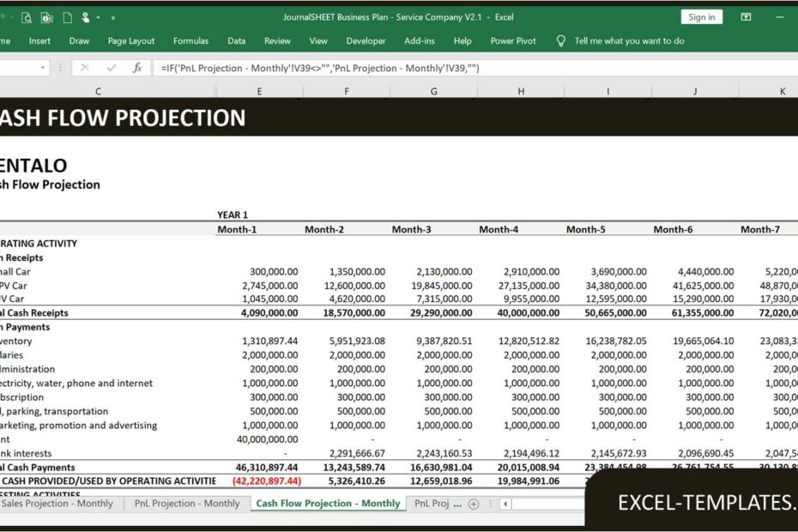This screenshot has height=532, width=798.
Task: Expand the Touch Mode dropdown arrow
Action: click(98, 17)
